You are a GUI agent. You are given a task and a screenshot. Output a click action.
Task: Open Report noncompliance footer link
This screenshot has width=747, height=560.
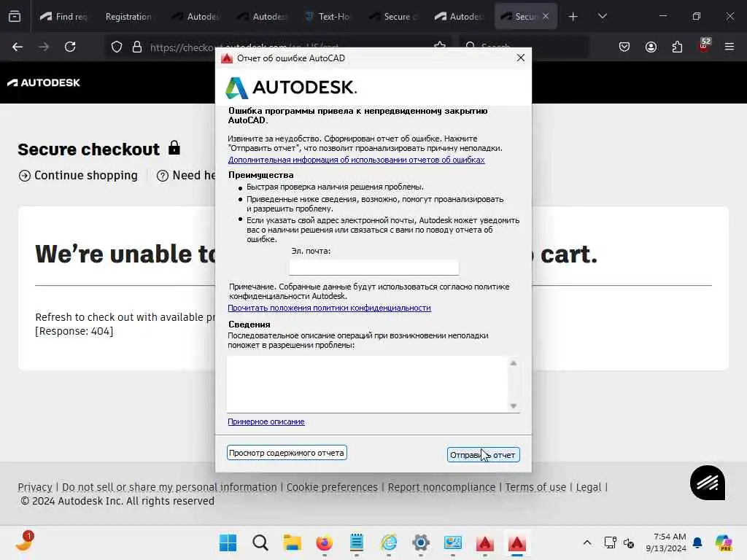[x=441, y=487]
